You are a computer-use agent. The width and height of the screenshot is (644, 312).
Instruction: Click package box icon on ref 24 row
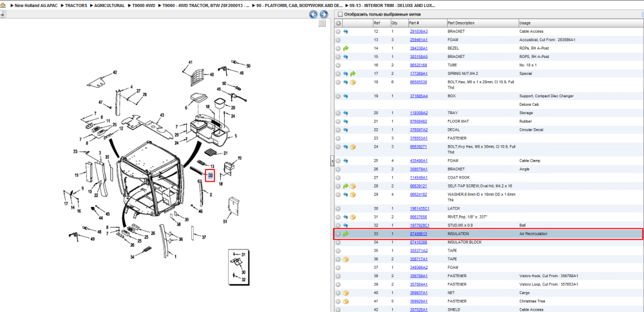pos(353,147)
